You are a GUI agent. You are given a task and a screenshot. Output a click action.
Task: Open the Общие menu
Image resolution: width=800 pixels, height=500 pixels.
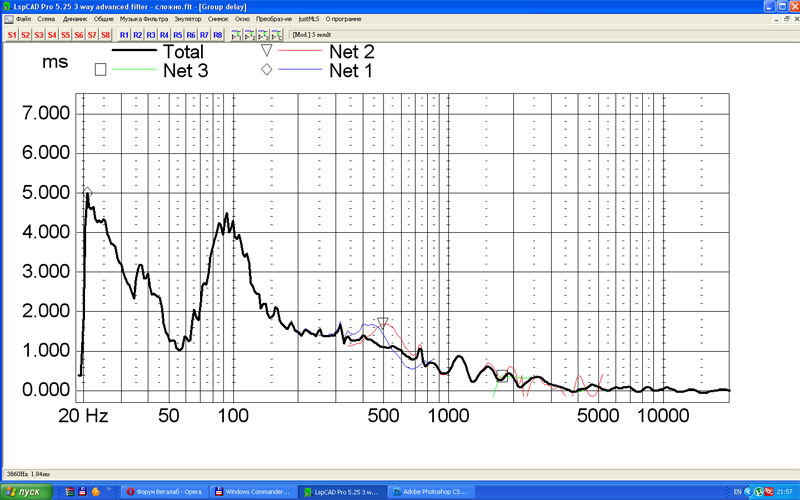[x=104, y=19]
